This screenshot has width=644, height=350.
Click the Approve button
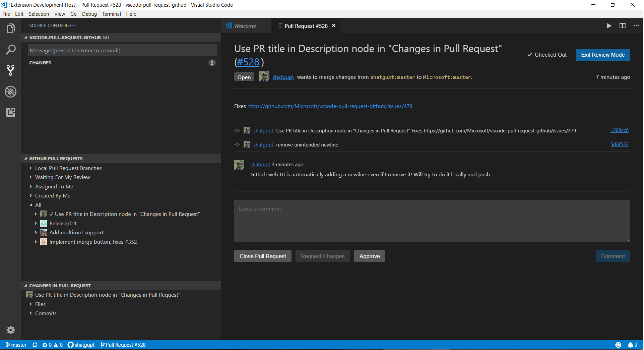coord(370,256)
